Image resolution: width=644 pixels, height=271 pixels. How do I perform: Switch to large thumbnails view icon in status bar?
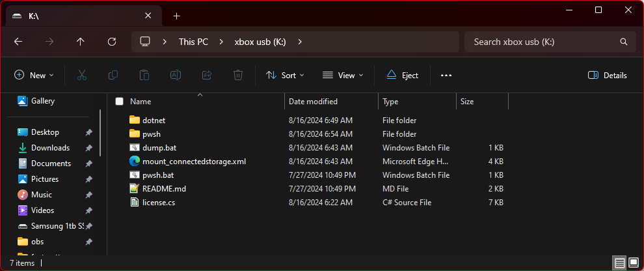pos(632,263)
